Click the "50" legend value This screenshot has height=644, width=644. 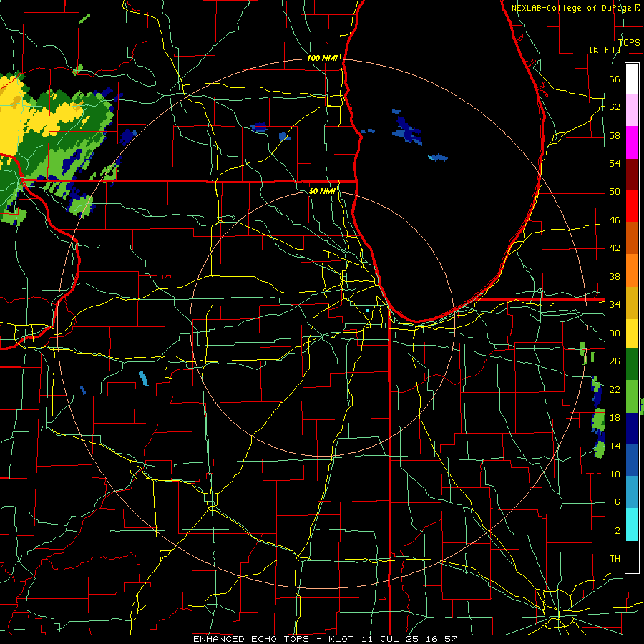point(615,191)
